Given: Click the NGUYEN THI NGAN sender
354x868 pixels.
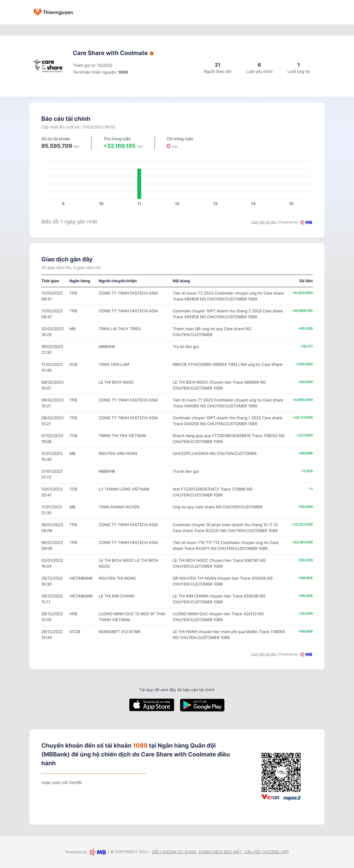Looking at the screenshot, I should (117, 578).
